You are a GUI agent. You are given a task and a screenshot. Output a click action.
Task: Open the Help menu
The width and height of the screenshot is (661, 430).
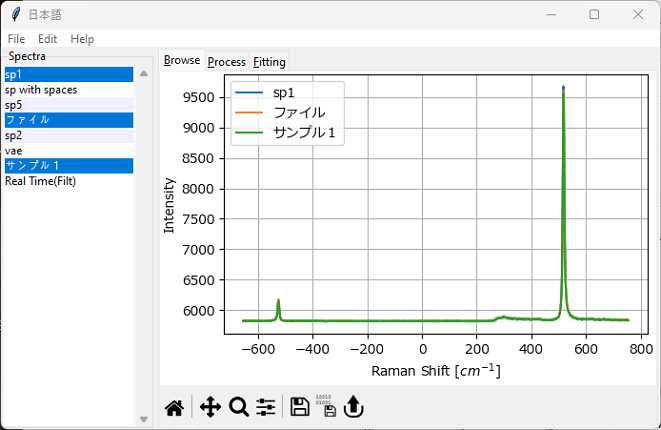pyautogui.click(x=82, y=39)
